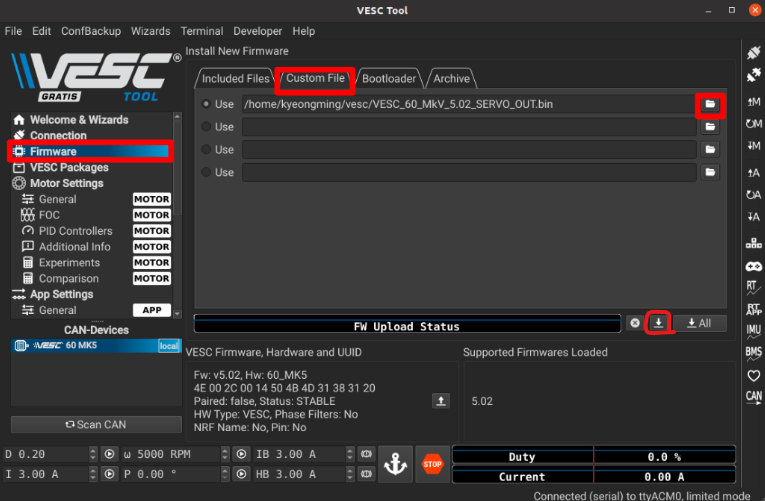Browse file for the third Use row
765x501 pixels.
710,149
